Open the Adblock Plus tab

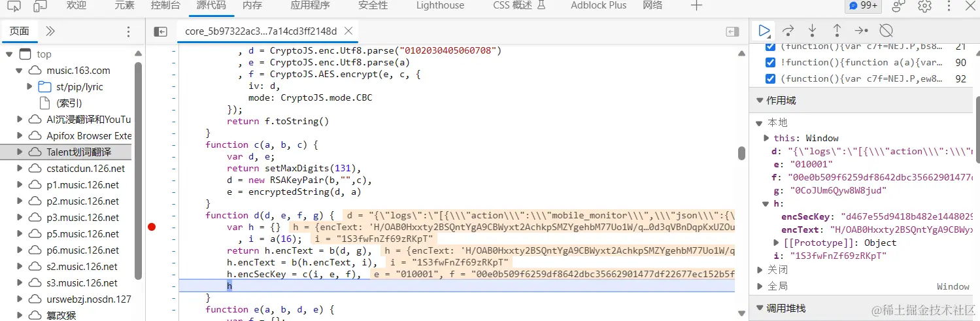(598, 5)
